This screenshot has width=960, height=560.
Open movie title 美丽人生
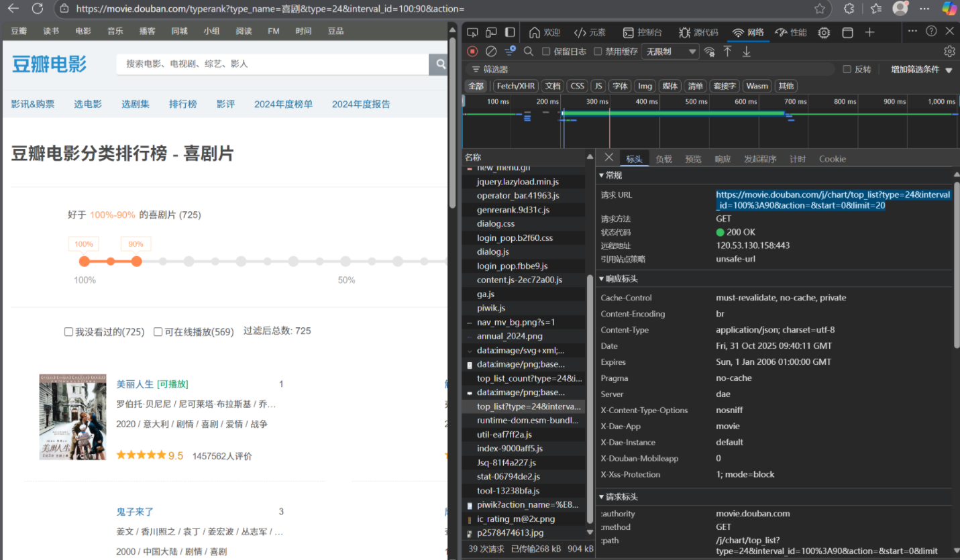(x=135, y=384)
